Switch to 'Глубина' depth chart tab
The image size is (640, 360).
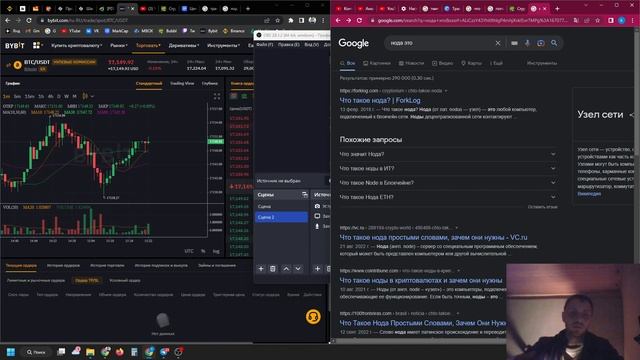pos(210,83)
